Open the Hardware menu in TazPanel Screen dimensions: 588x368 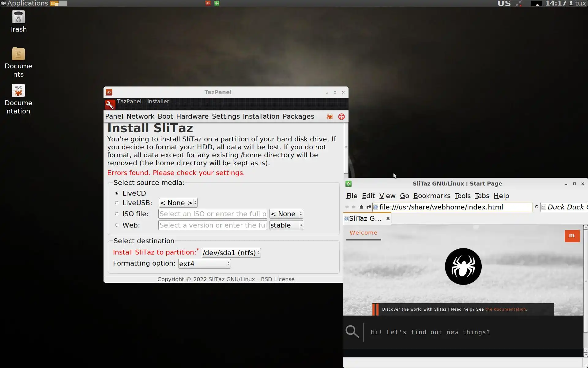192,117
